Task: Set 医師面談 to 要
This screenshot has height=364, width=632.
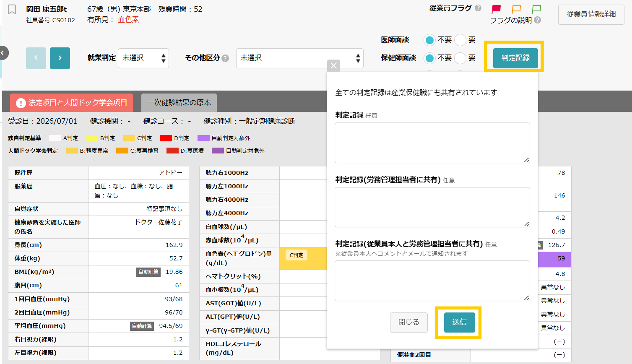Action: [460, 40]
